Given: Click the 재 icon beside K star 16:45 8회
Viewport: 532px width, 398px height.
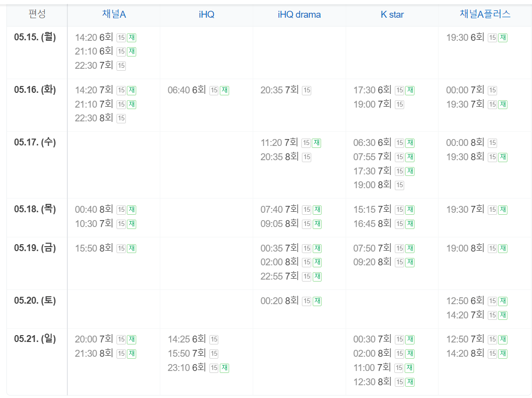Looking at the screenshot, I should [x=410, y=224].
